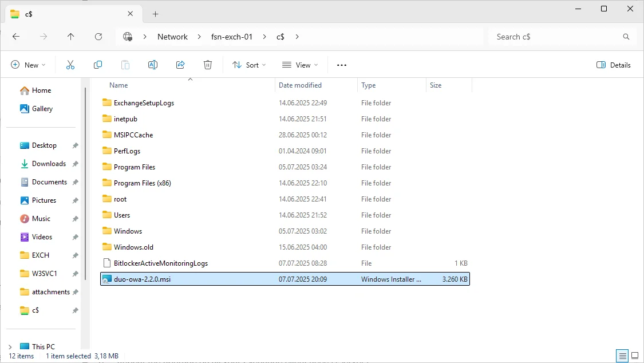Click the Cut scissors icon

coord(70,65)
